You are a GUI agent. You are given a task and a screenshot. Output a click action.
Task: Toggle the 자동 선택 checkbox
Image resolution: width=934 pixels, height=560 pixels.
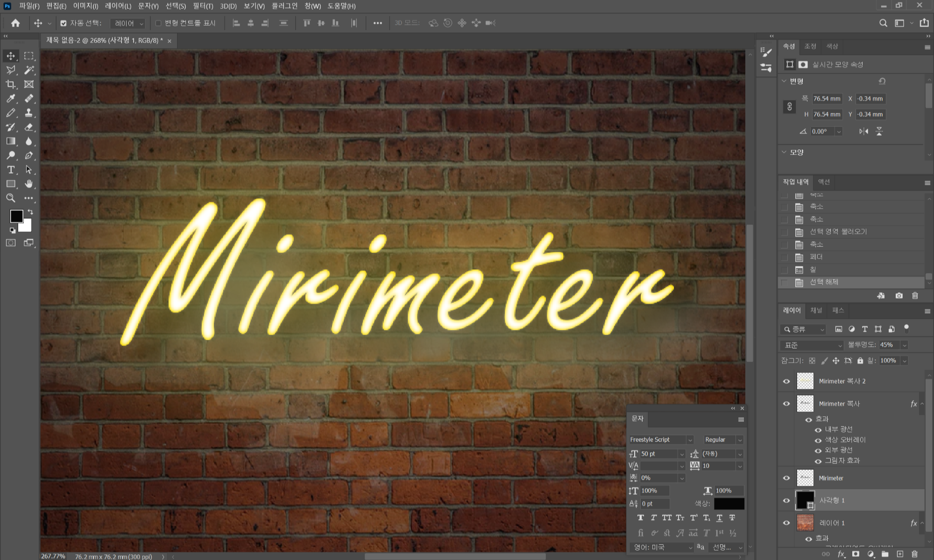[x=64, y=23]
